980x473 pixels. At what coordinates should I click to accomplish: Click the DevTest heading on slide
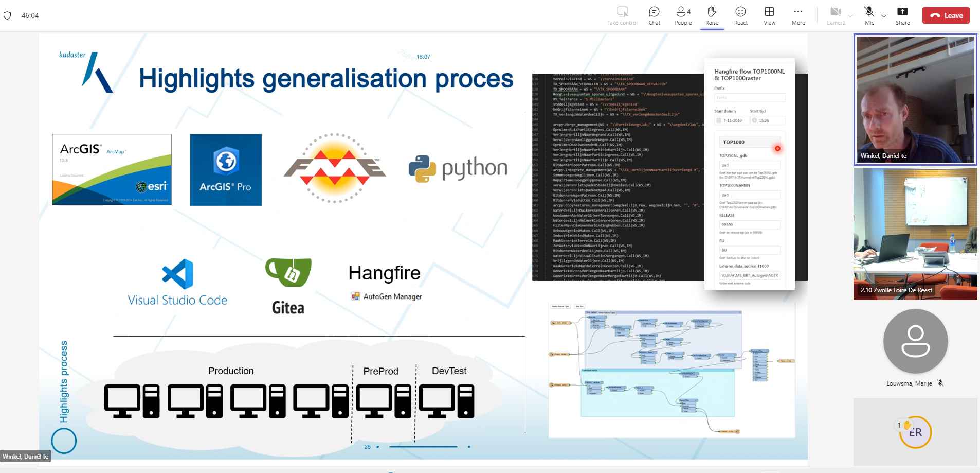coord(449,371)
